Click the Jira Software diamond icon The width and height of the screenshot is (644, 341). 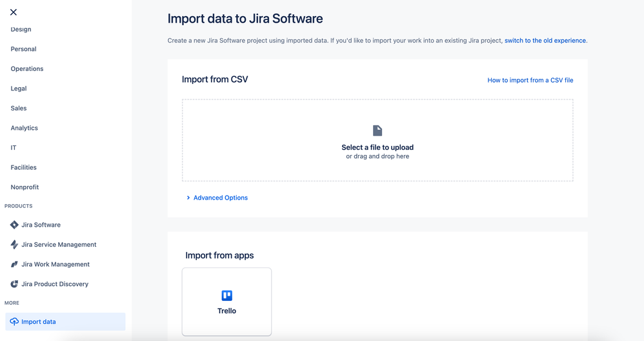point(14,225)
